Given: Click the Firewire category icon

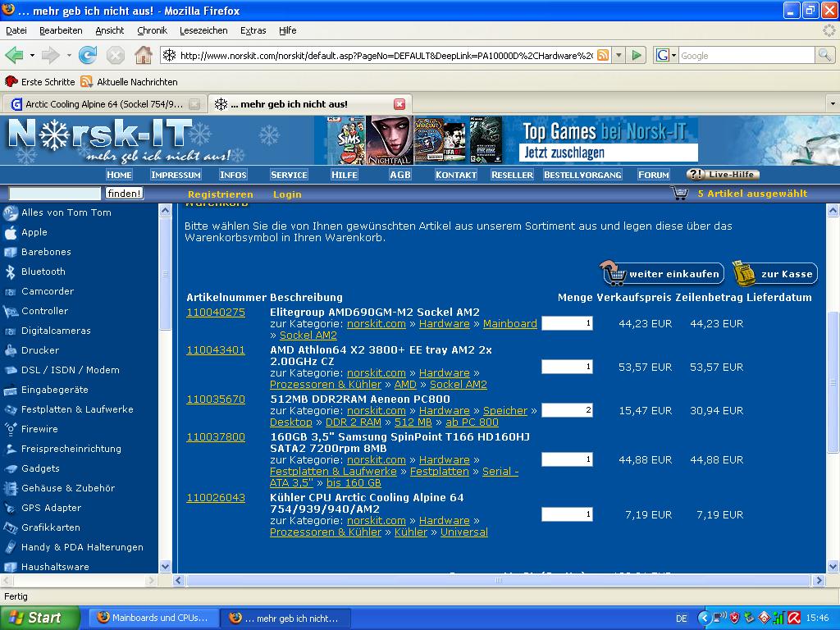Looking at the screenshot, I should [11, 429].
